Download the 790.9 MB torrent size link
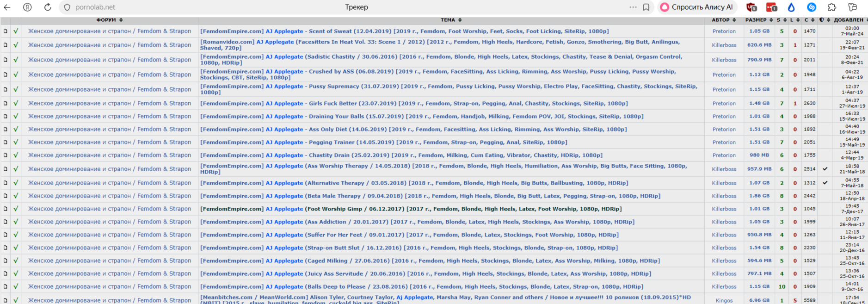Viewport: 868px width, 304px height. (759, 60)
